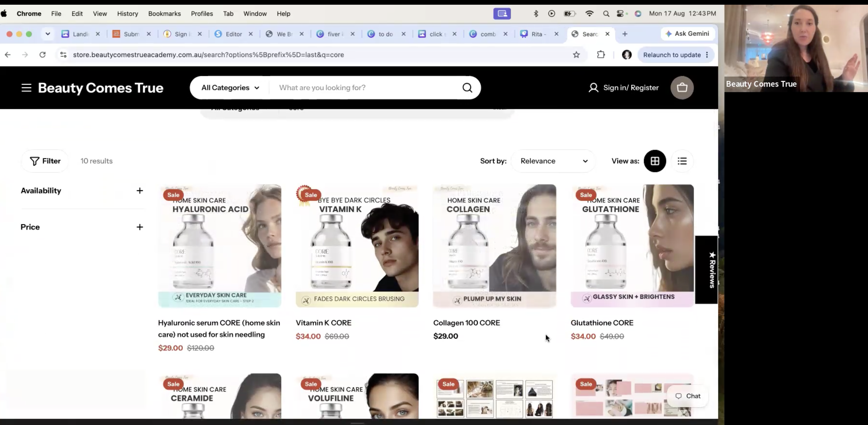Viewport: 868px width, 425px height.
Task: Click Sign in/ Register link
Action: pos(631,88)
